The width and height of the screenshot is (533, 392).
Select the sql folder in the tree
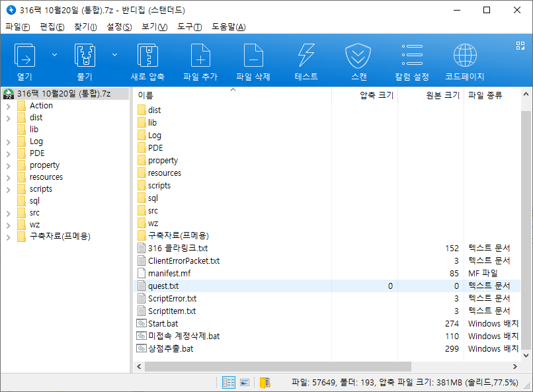[34, 201]
